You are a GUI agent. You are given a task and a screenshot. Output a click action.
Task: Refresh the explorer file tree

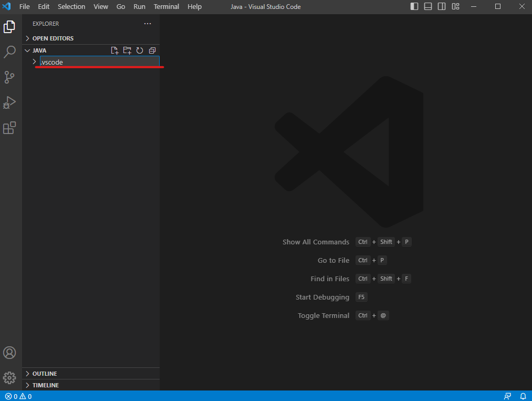140,50
